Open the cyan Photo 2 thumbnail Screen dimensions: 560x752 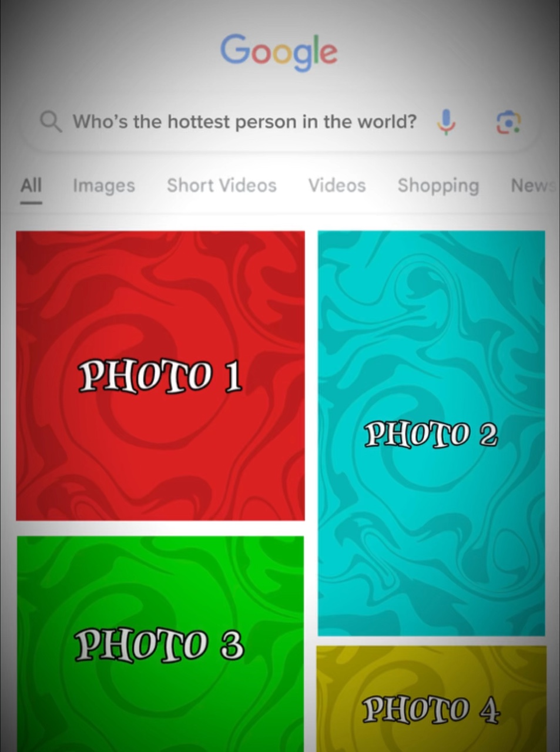point(431,434)
